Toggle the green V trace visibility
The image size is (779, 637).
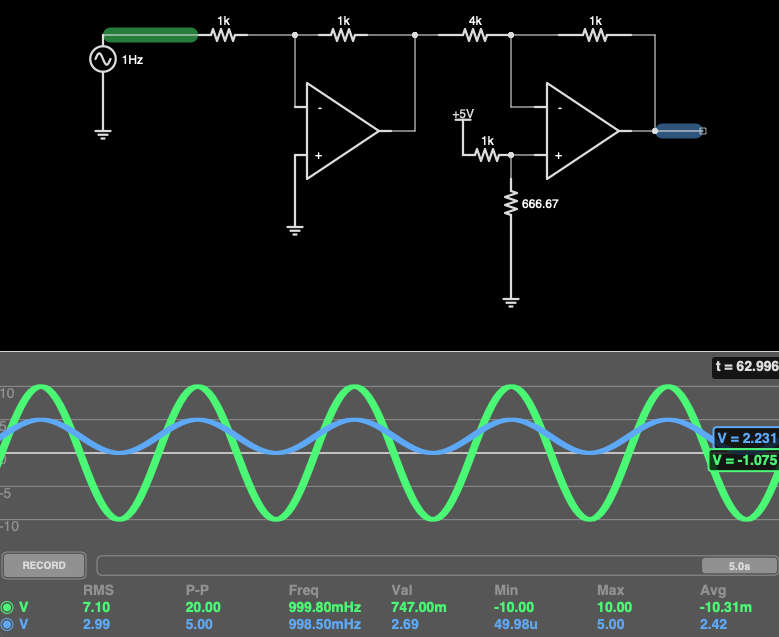tap(7, 607)
